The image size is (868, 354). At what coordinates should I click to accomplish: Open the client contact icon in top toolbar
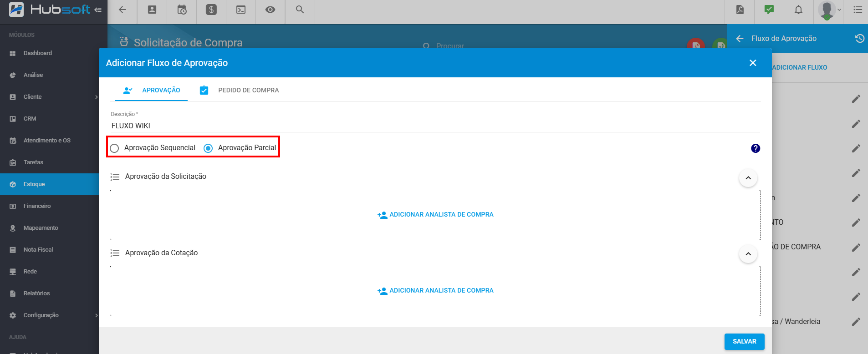coord(152,10)
